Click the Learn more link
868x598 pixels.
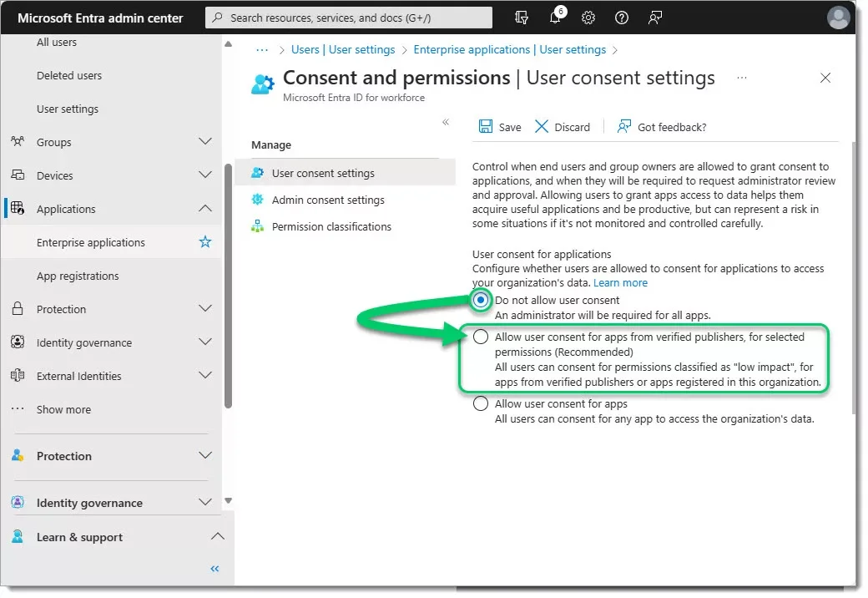[x=620, y=283]
